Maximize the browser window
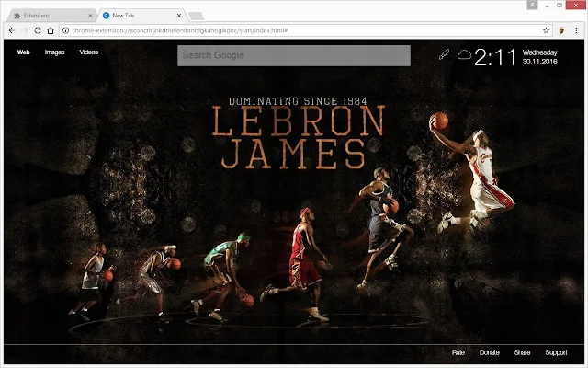 tap(560, 6)
